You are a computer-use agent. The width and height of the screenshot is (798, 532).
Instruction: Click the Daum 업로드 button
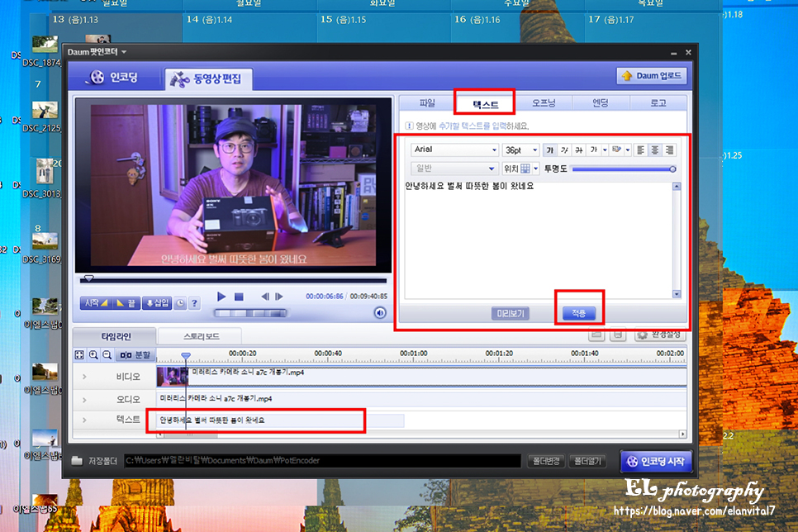tap(652, 76)
